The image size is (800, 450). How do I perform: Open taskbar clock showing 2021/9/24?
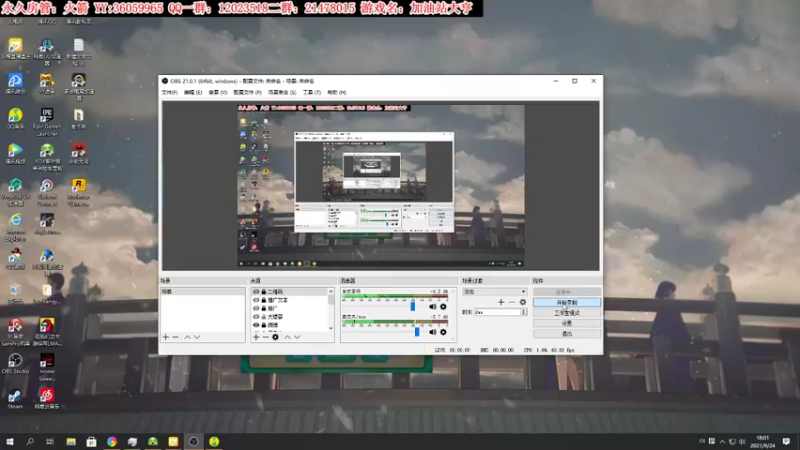tap(762, 442)
